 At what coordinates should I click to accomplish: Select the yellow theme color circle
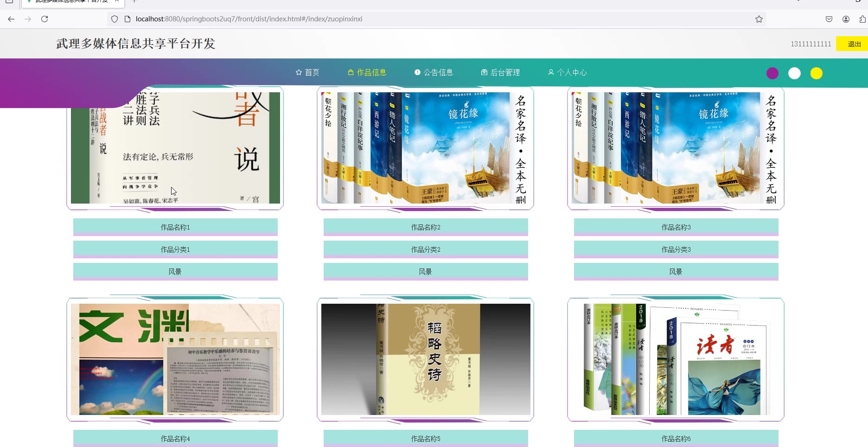(x=817, y=73)
